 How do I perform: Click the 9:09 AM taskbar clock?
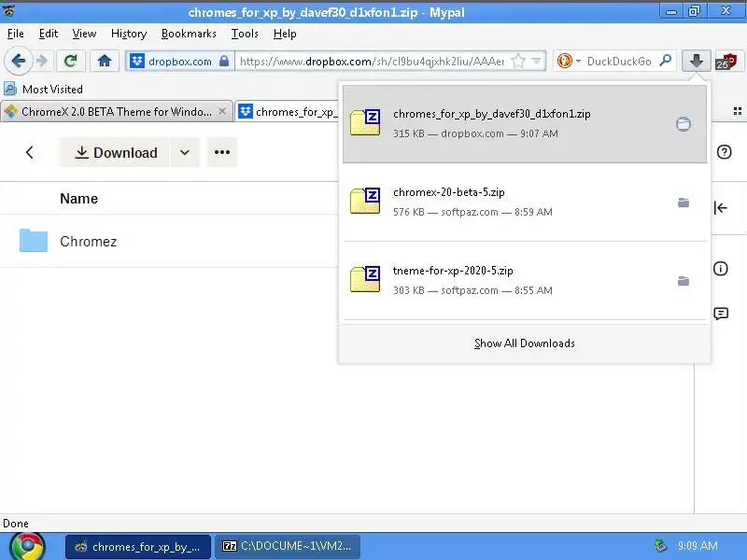point(698,546)
